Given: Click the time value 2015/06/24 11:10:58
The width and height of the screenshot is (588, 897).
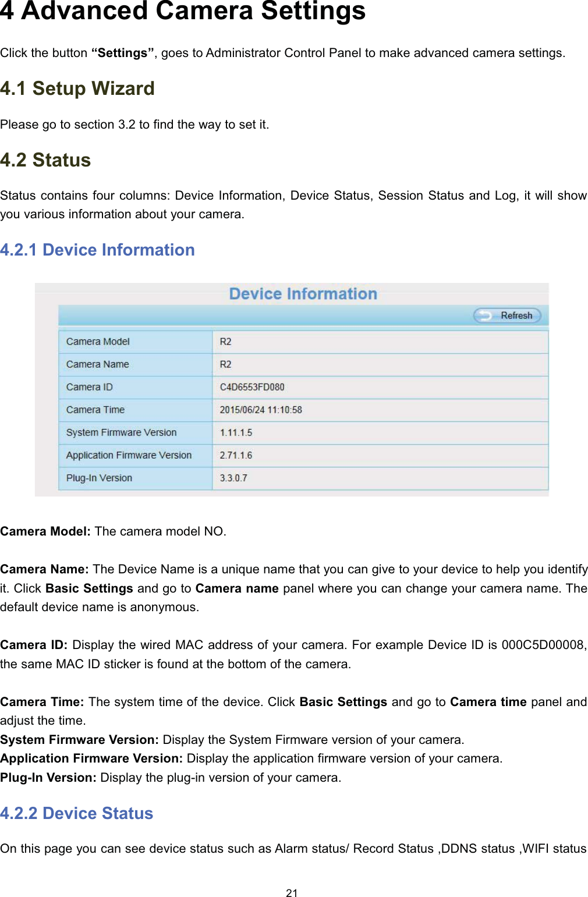Looking at the screenshot, I should 261,410.
